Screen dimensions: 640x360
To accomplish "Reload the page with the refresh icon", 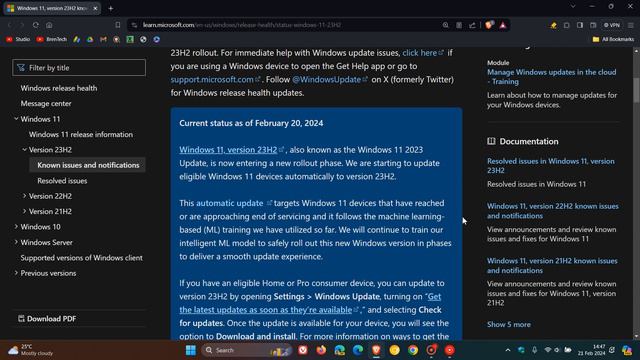I will pyautogui.click(x=36, y=25).
